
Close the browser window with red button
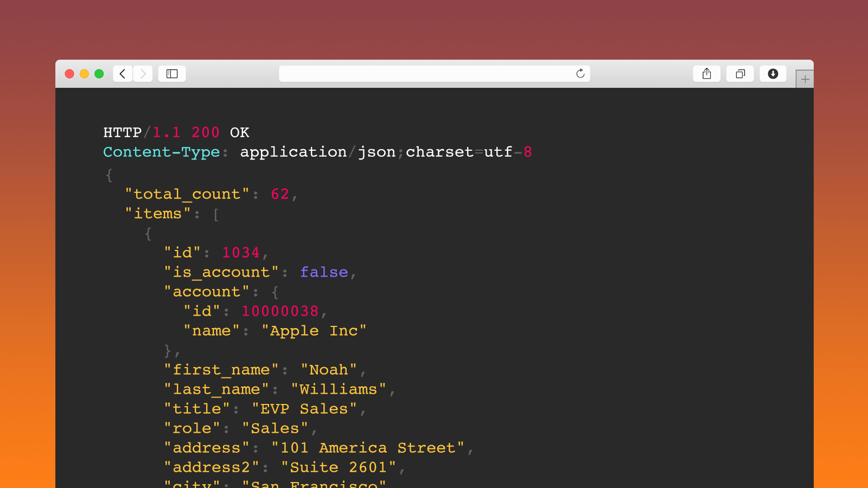click(x=69, y=74)
